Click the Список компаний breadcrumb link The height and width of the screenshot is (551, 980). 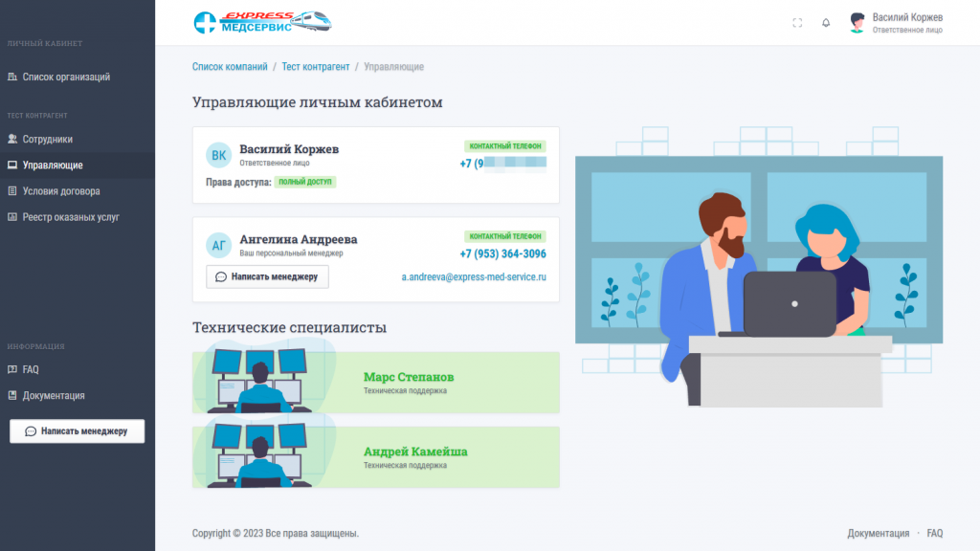(230, 67)
